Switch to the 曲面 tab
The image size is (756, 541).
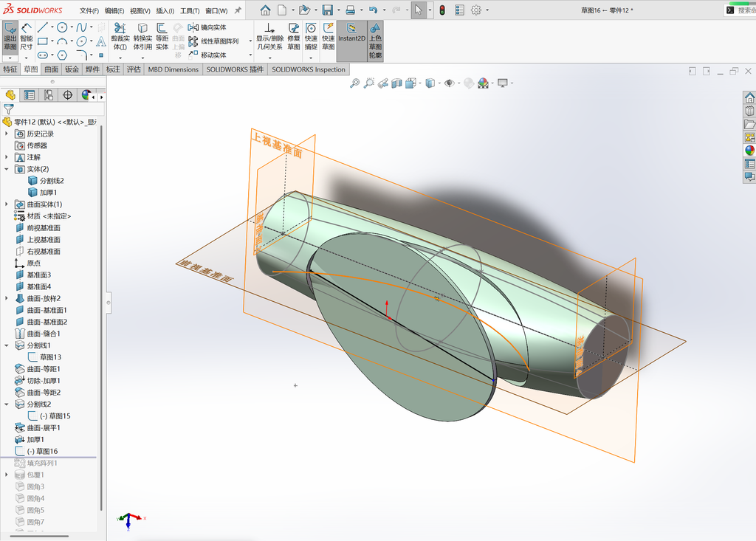click(x=52, y=69)
